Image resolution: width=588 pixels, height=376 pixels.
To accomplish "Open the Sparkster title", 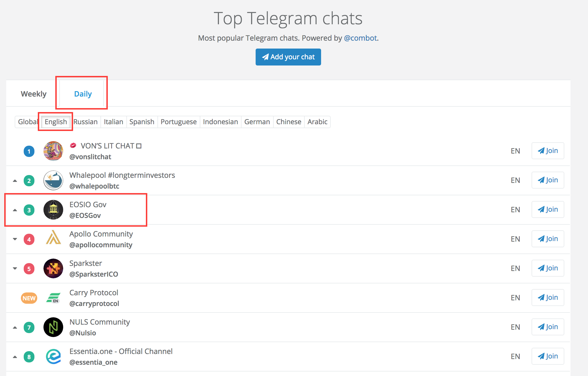I will 86,263.
